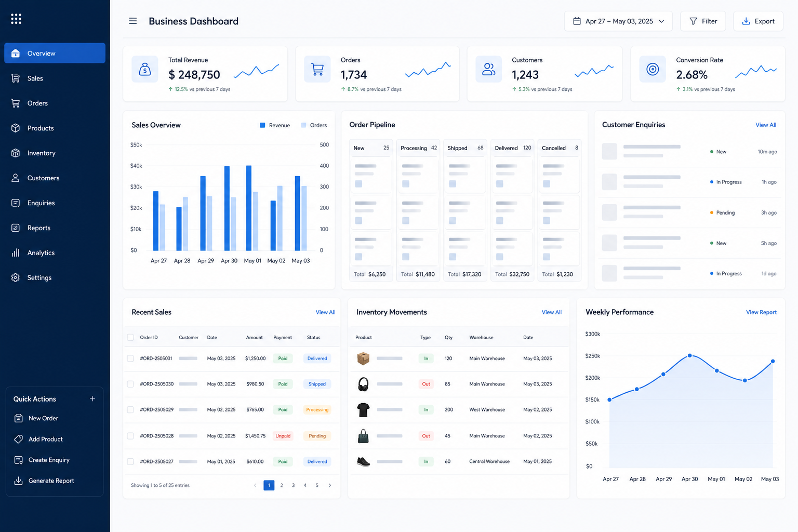
Task: Click the Reports document sidebar icon
Action: click(16, 228)
